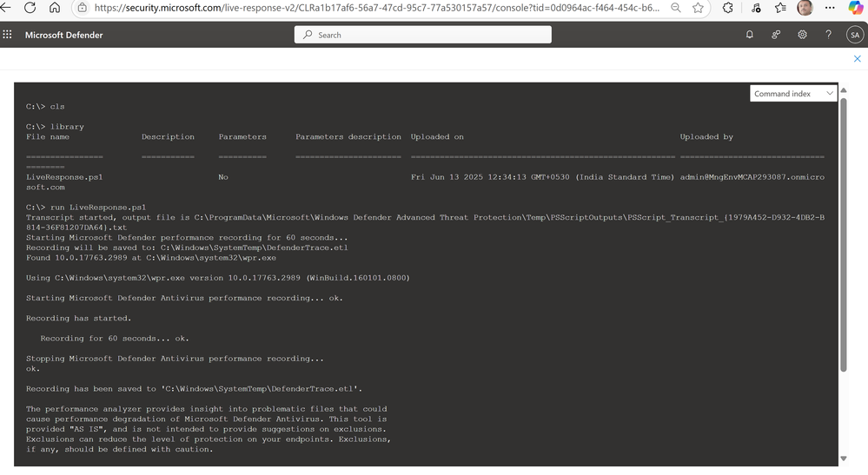Click 'Recording has started.' output line
Viewport: 868px width, 475px height.
coord(78,318)
